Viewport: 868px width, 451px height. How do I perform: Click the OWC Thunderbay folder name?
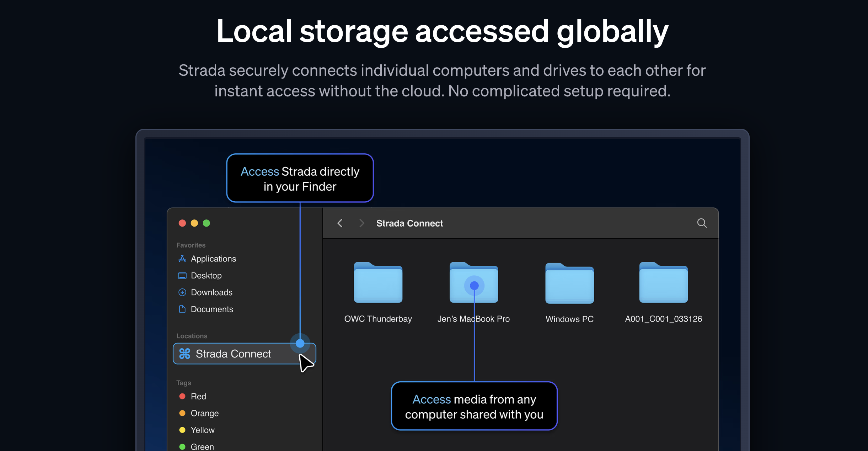click(x=378, y=319)
